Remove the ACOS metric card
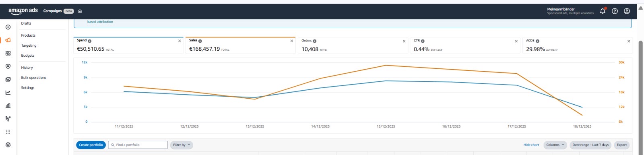The height and width of the screenshot is (155, 644). pos(629,41)
